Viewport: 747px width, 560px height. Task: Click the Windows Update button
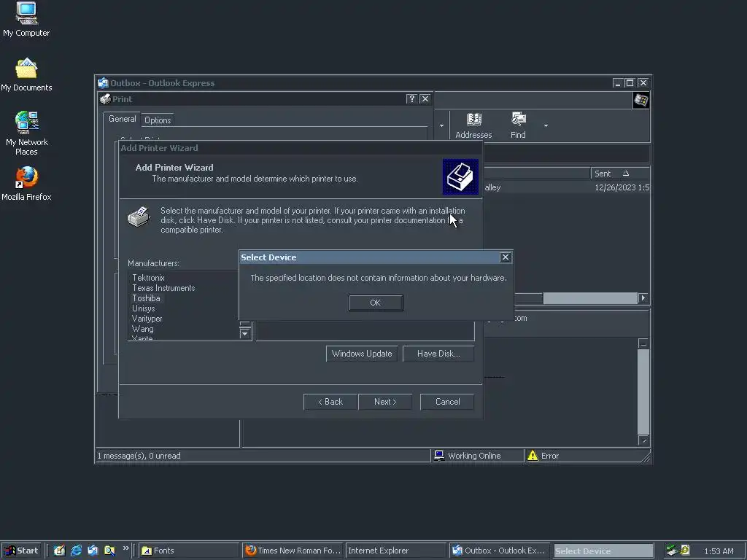tap(362, 354)
